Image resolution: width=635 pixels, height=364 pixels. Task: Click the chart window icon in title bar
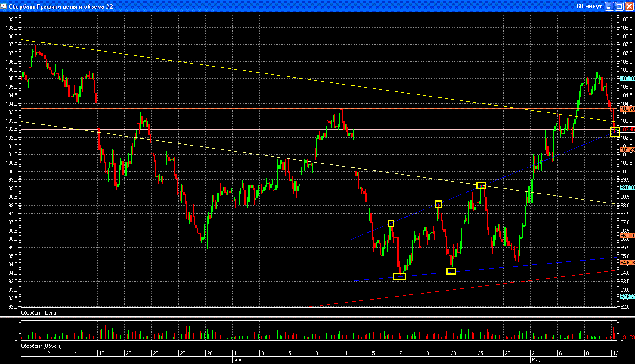coord(4,6)
